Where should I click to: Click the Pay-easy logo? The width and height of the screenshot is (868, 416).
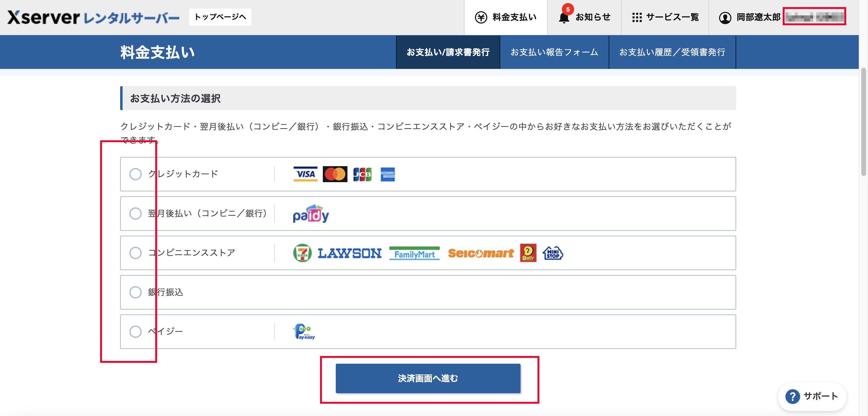pos(304,331)
